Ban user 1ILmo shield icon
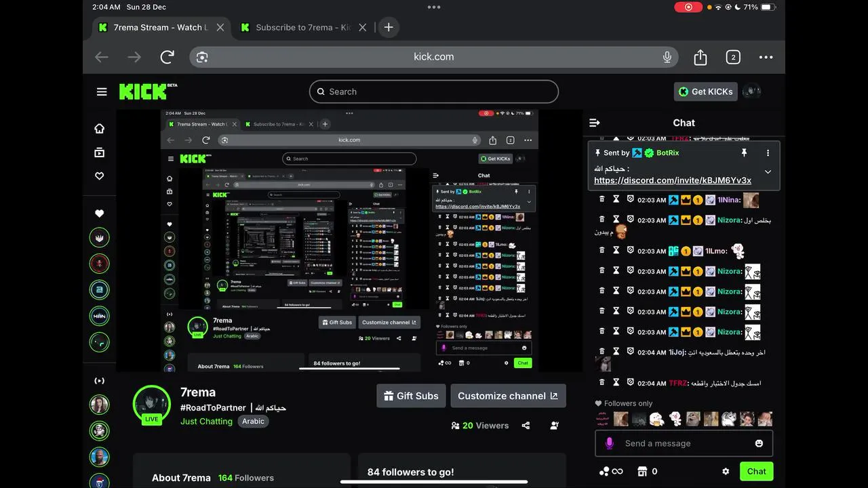This screenshot has height=488, width=868. 631,250
